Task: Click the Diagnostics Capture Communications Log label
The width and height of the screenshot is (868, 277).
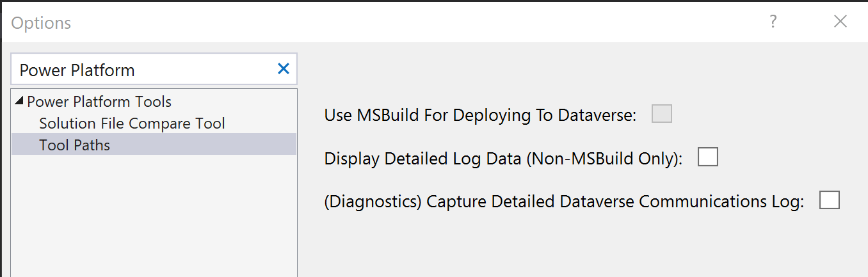Action: pos(563,202)
